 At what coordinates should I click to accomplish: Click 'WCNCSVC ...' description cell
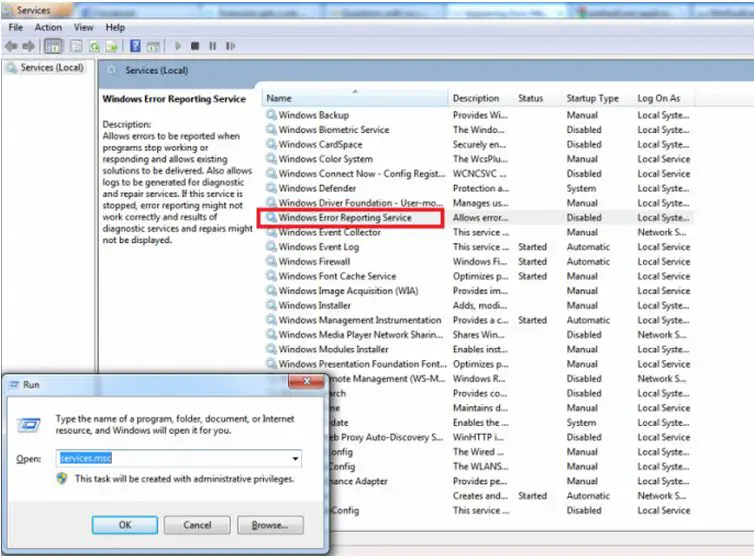coord(479,173)
